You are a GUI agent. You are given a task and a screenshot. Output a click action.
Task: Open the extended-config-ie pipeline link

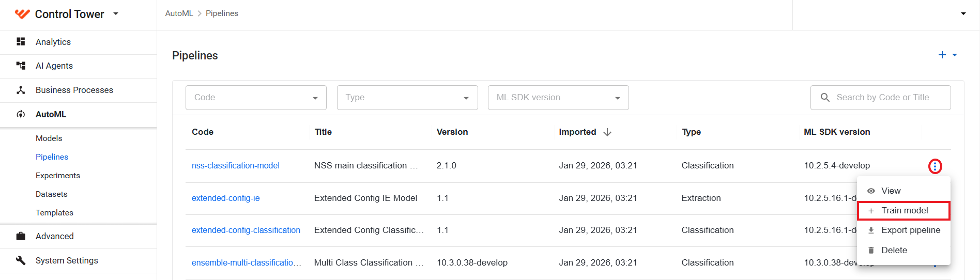(x=226, y=198)
